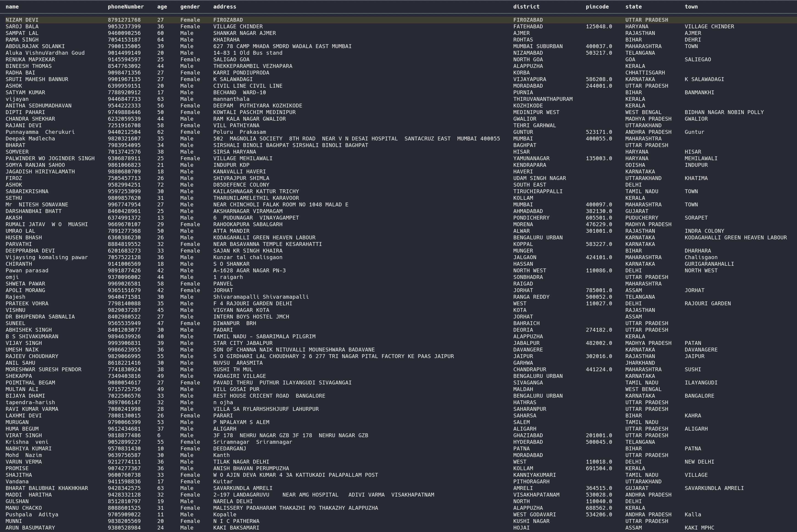Click B S SHIVAKUMARAN name cell

[32, 337]
